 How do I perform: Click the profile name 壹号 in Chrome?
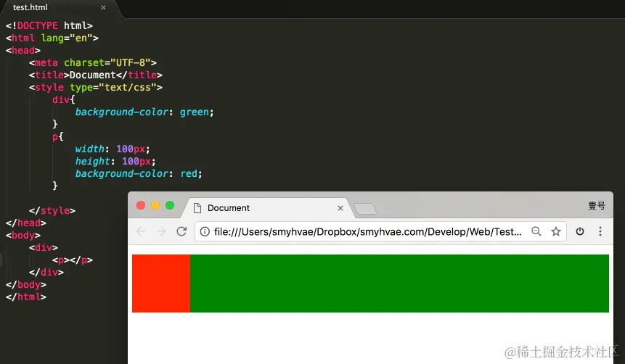[597, 205]
